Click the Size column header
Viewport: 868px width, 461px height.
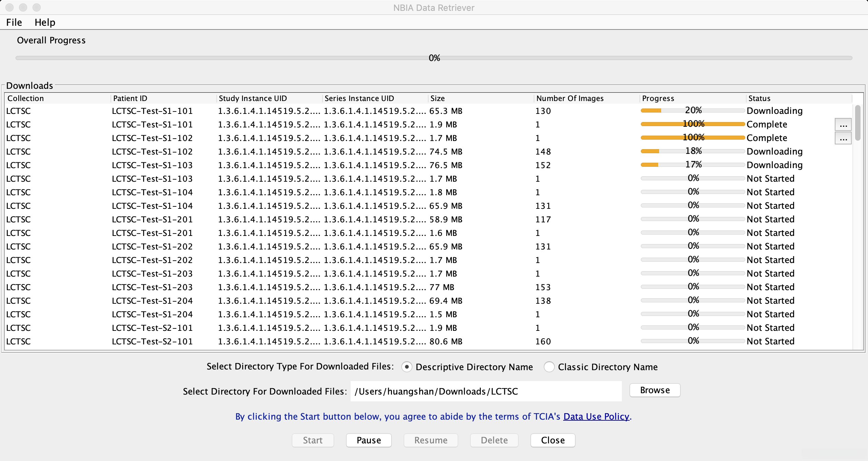click(x=437, y=98)
